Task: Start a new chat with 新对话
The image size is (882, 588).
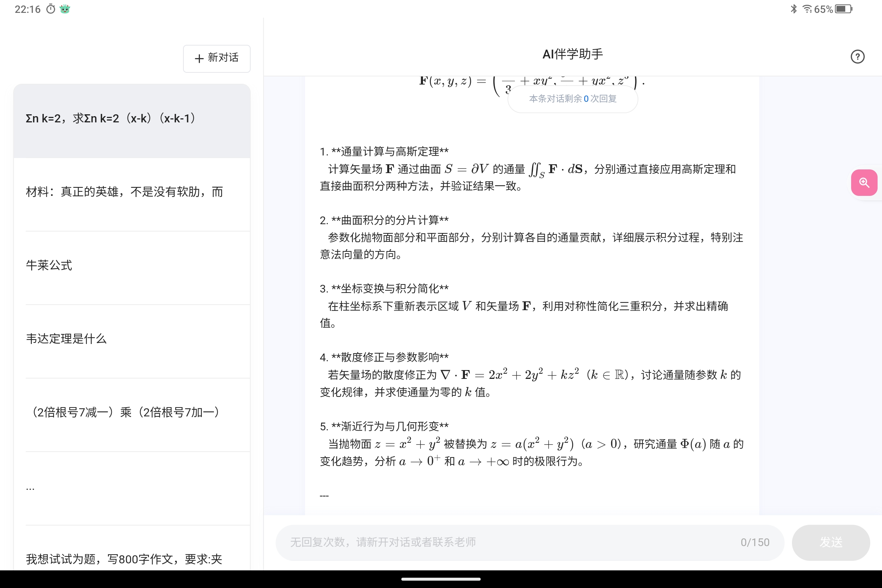Action: [217, 58]
